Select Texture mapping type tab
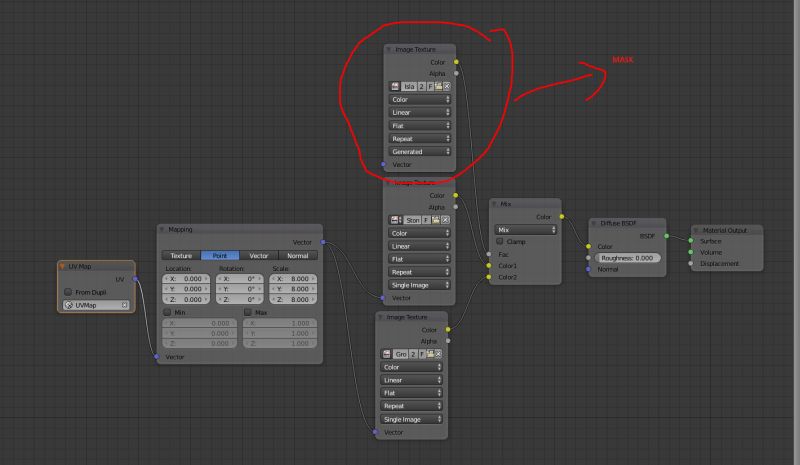 click(x=181, y=255)
